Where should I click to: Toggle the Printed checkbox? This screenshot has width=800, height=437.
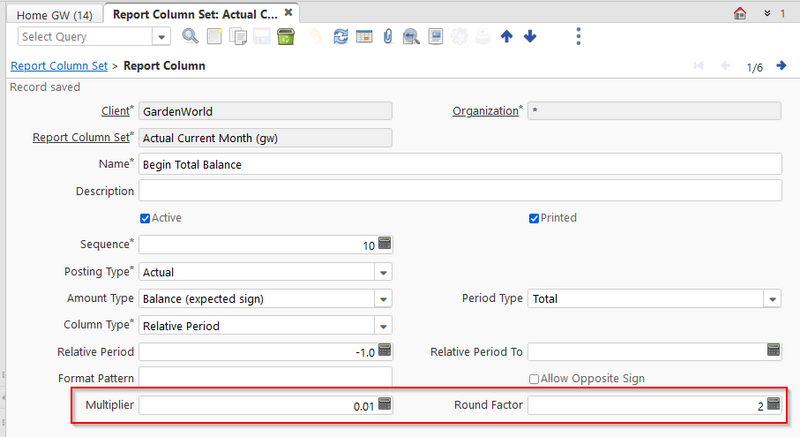(x=535, y=218)
